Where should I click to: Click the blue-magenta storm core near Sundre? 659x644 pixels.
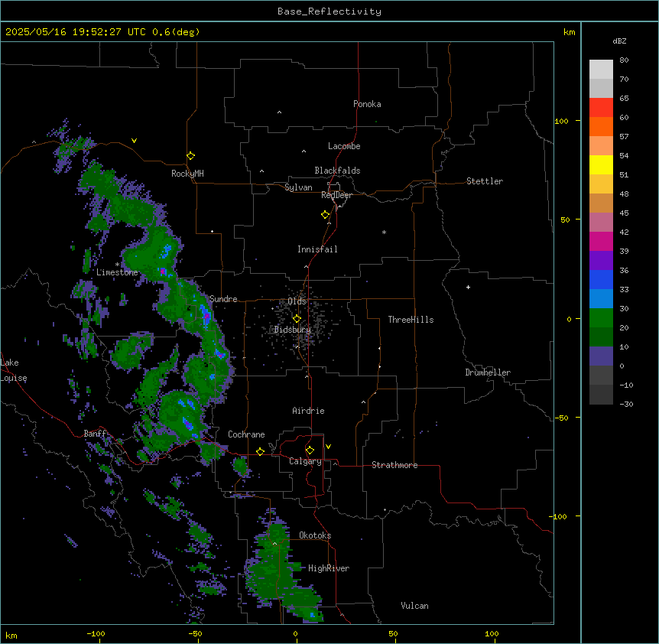pyautogui.click(x=206, y=316)
